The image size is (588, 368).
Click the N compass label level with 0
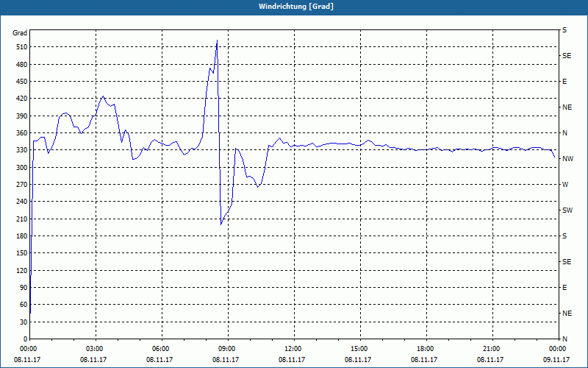[565, 339]
